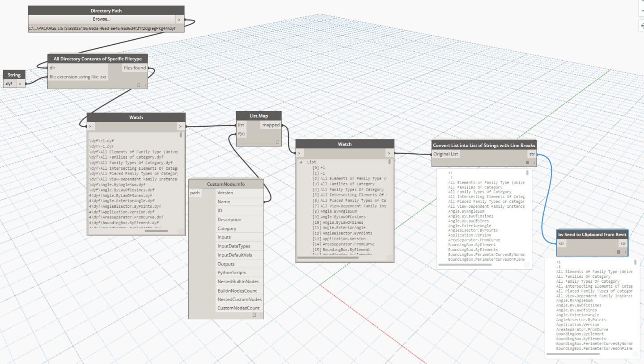Click the 'Name' output of CustomNode.Info
This screenshot has width=644, height=364.
[239, 202]
